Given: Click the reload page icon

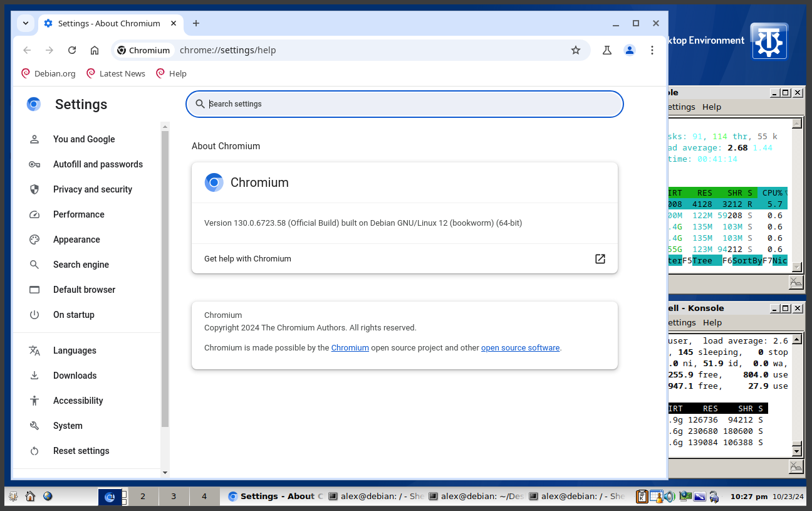Looking at the screenshot, I should 72,50.
